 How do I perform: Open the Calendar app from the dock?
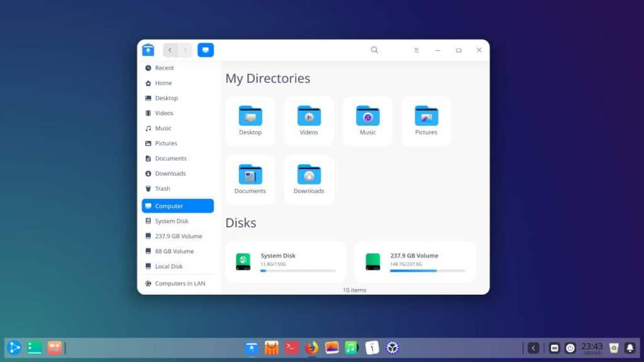372,347
